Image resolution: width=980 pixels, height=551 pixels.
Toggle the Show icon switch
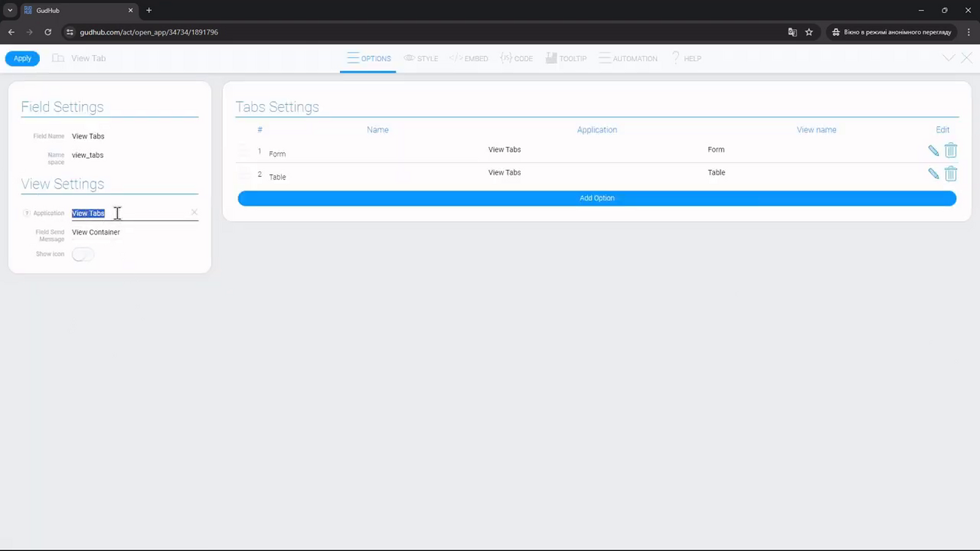coord(83,254)
